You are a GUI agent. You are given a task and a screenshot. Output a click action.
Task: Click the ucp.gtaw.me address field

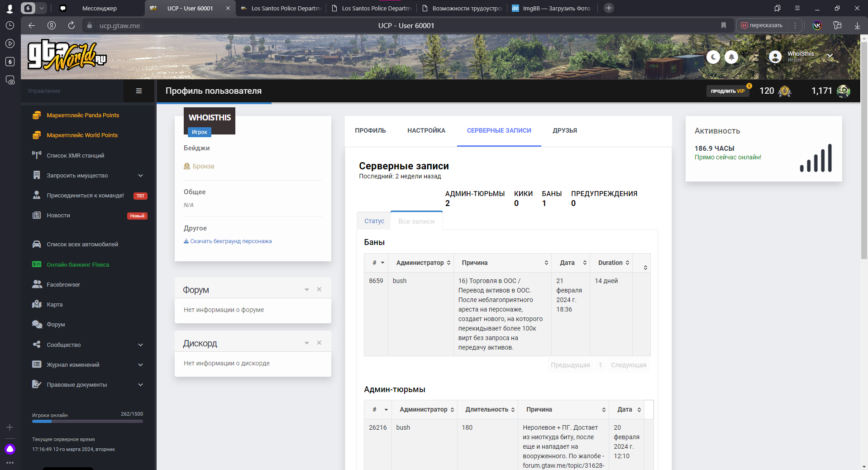click(119, 26)
